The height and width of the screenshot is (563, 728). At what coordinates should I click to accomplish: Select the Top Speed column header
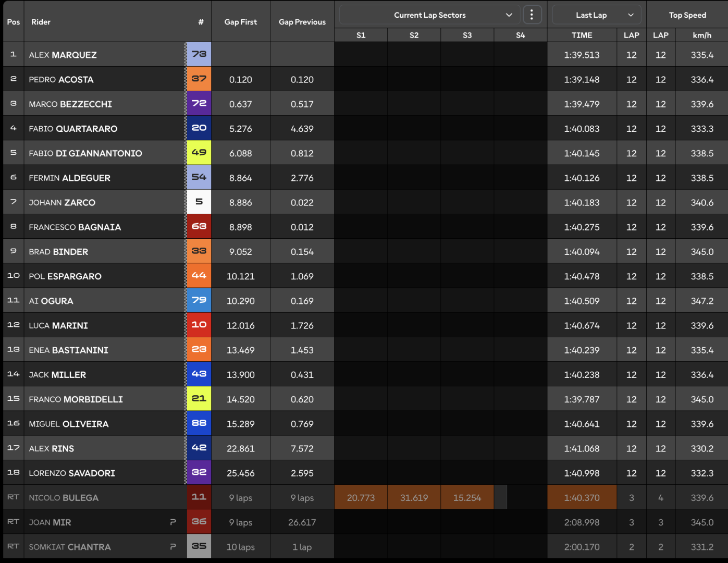coord(687,15)
